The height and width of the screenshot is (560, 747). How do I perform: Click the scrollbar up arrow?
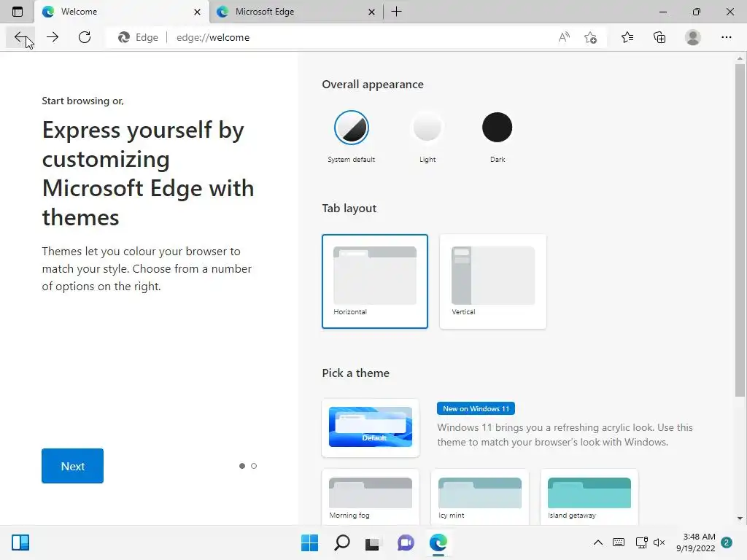point(740,59)
